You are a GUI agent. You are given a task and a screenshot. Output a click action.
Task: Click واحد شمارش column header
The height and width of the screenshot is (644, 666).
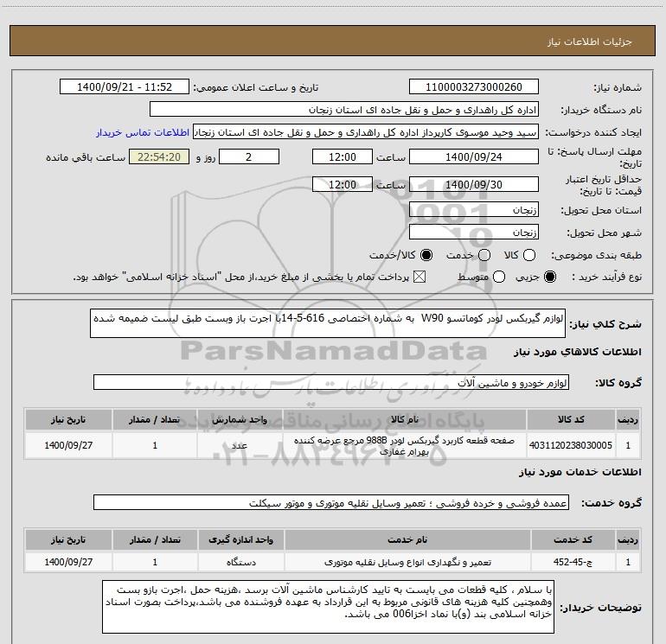pos(240,419)
